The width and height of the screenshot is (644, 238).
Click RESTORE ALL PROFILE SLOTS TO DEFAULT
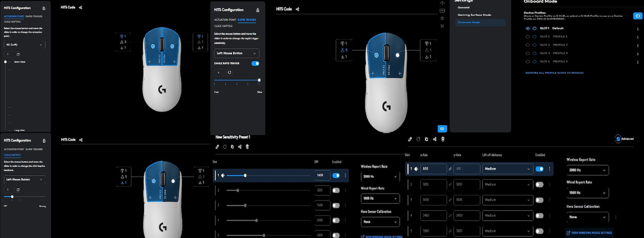pos(554,73)
